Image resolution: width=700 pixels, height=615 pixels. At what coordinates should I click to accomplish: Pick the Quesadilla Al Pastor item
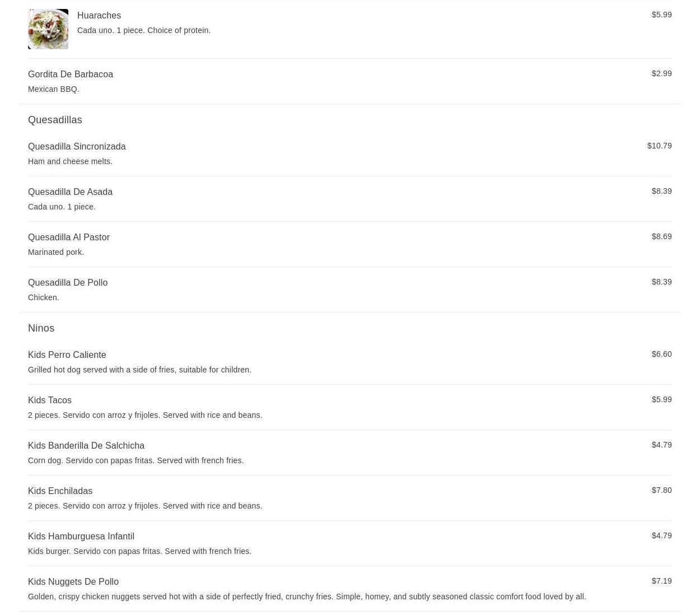[x=349, y=244]
